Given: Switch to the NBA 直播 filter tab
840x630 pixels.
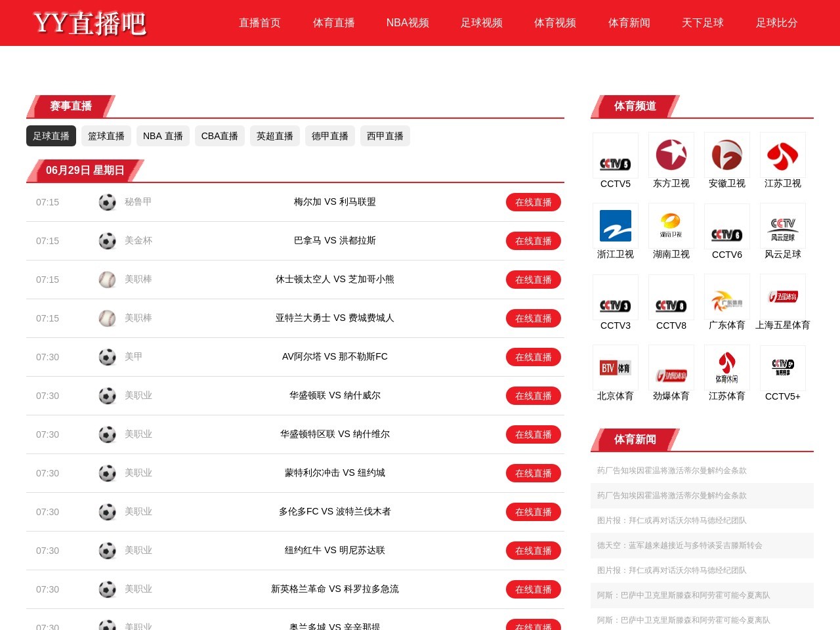Looking at the screenshot, I should click(x=163, y=136).
